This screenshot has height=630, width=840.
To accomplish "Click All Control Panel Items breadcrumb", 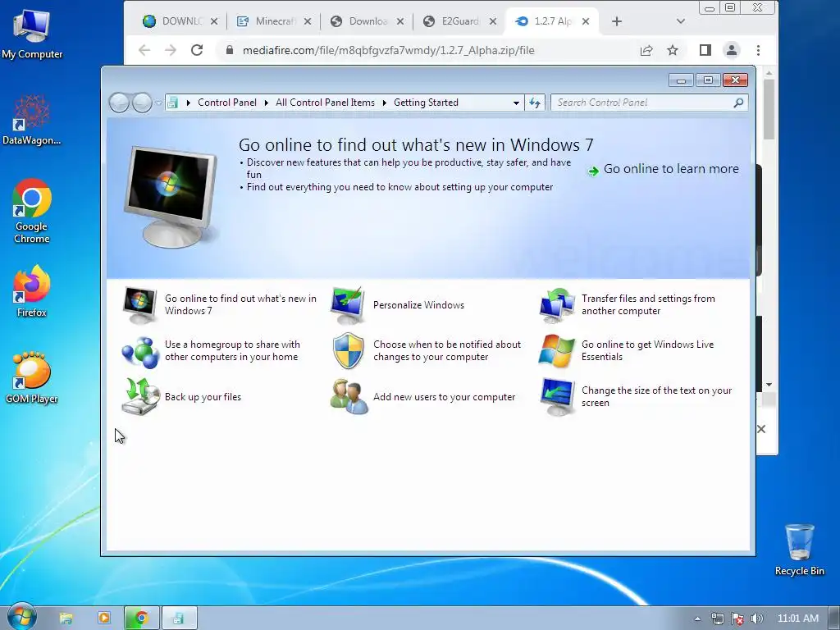I will pos(325,103).
